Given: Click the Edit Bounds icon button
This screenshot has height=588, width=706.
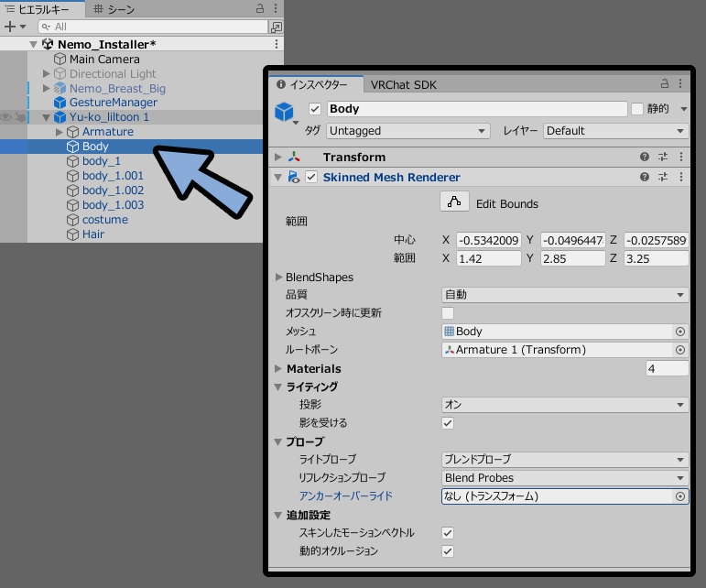Looking at the screenshot, I should click(454, 201).
